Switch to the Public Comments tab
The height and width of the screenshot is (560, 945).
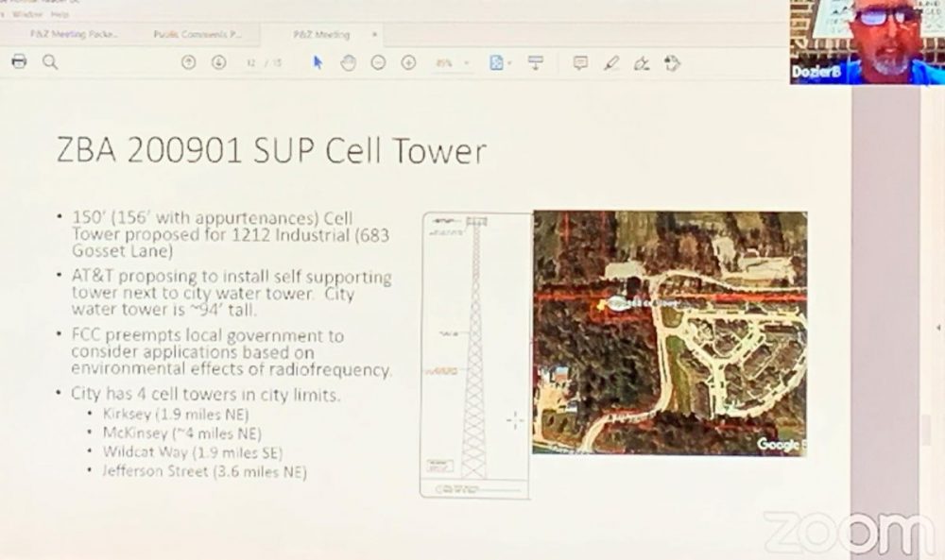[198, 34]
